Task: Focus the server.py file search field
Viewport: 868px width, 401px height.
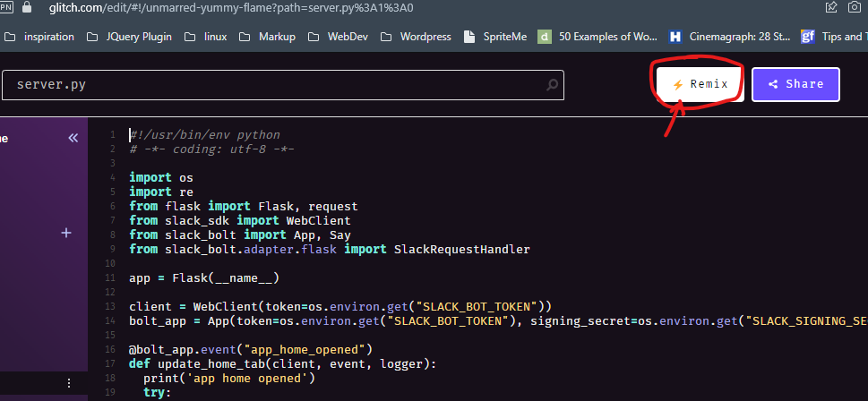Action: 269,86
